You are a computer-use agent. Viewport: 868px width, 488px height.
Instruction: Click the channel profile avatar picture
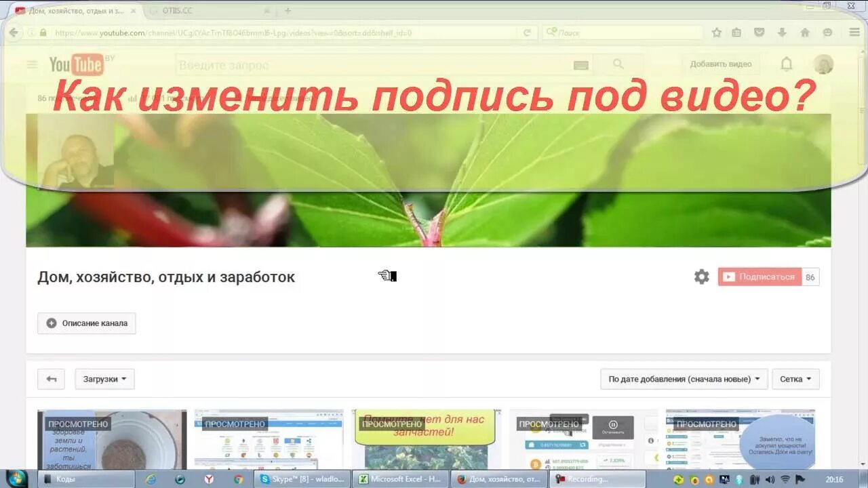tap(75, 150)
